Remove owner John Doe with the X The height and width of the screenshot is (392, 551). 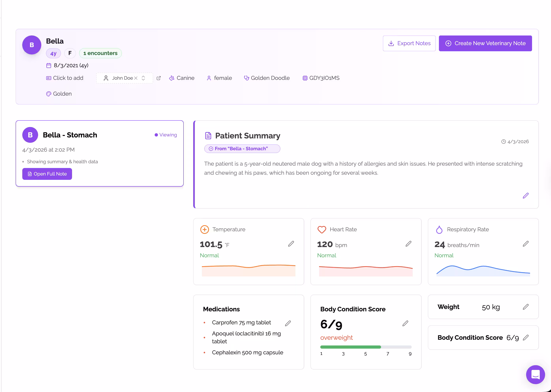point(136,78)
